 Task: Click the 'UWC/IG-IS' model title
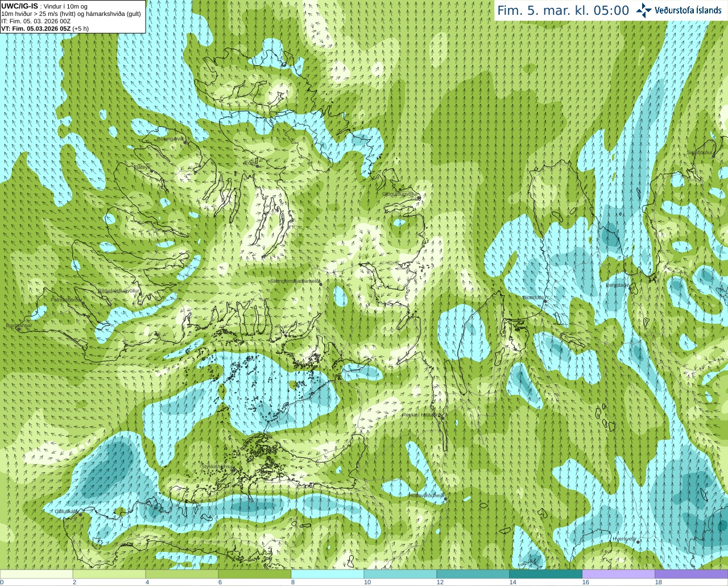click(x=19, y=6)
